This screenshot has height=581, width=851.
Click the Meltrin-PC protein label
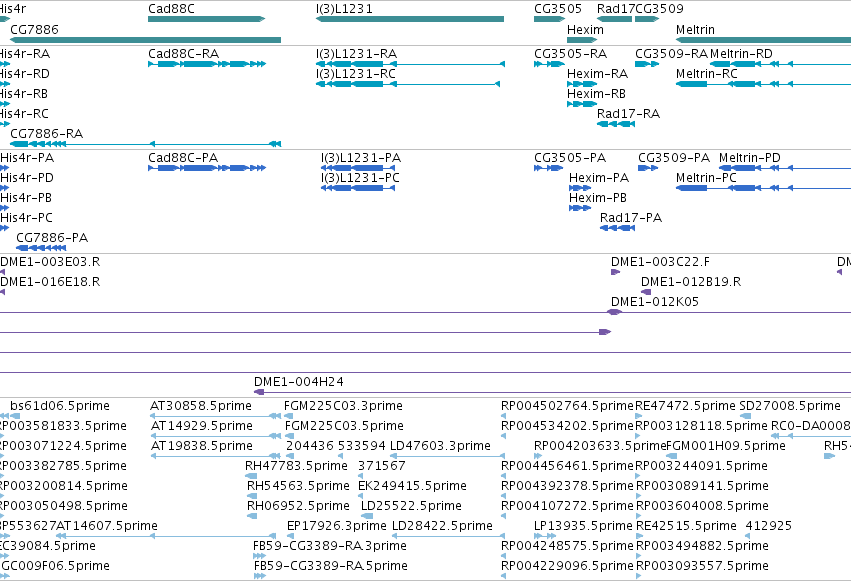coord(706,178)
